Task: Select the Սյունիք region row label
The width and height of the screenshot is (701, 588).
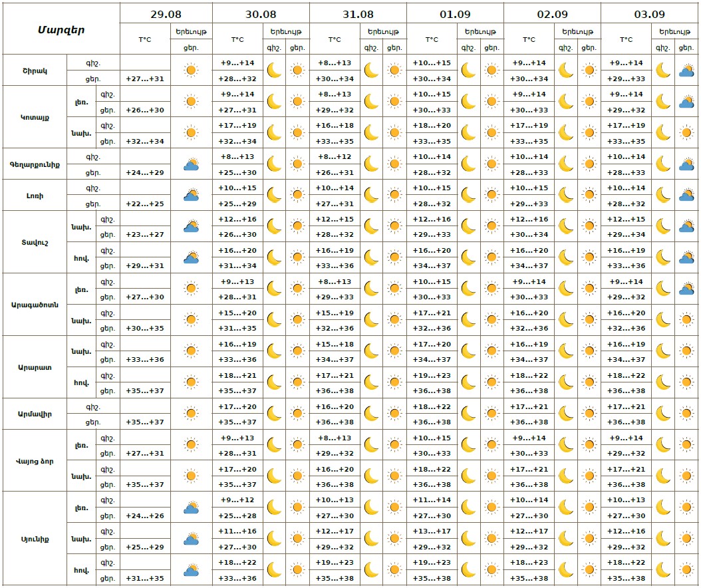Action: (x=35, y=539)
